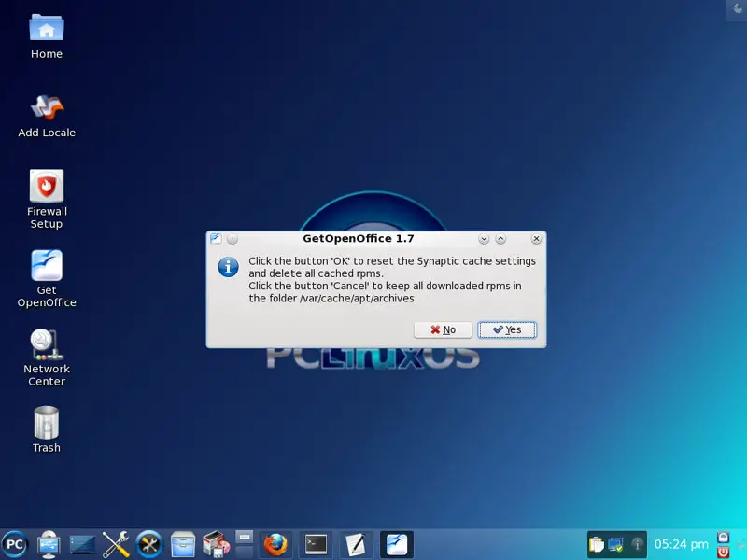Switch to the upper virtual desktop pager
Screen dimensions: 747x560
(x=245, y=538)
